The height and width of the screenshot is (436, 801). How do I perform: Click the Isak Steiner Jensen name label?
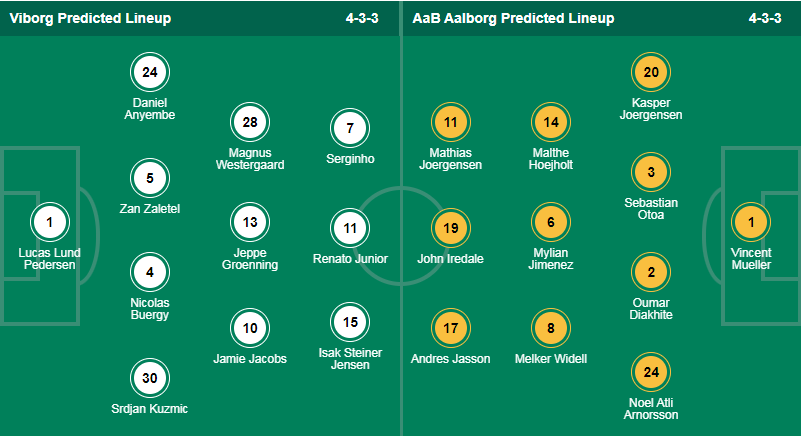350,359
